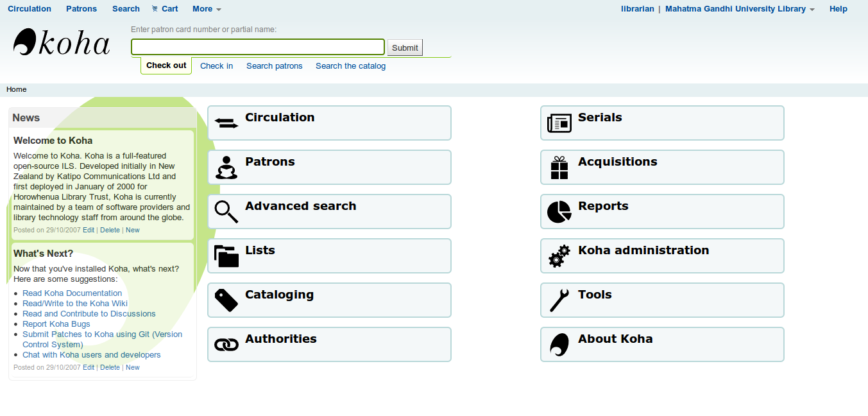Switch to the Search patrons tab
Screen dimensions: 868x416
click(274, 65)
